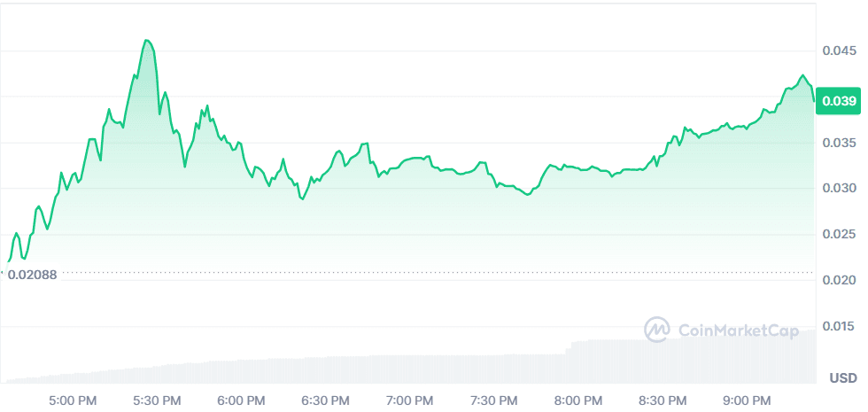
Task: Select the 7:30 PM time axis label
Action: tap(492, 400)
